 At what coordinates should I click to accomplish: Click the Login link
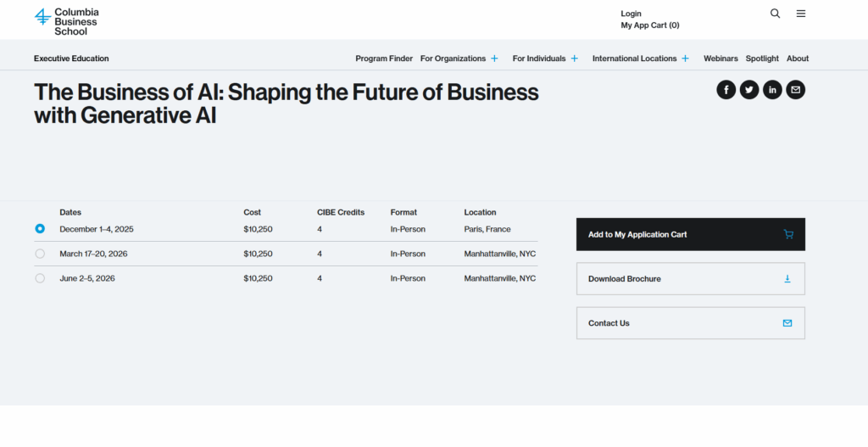click(631, 14)
